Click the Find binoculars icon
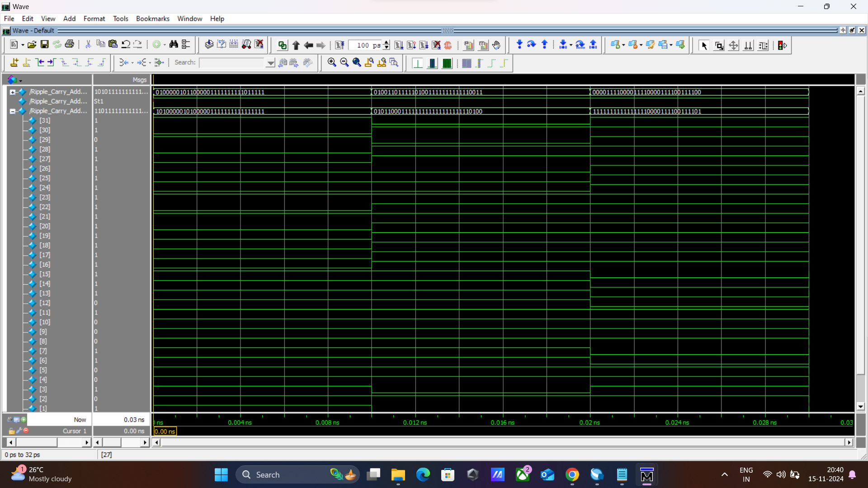The width and height of the screenshot is (868, 488). [174, 44]
